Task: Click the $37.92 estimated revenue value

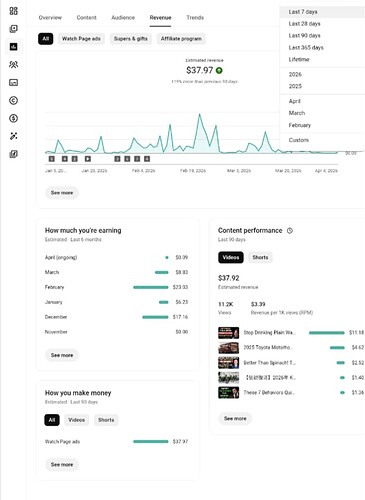Action: coord(229,278)
